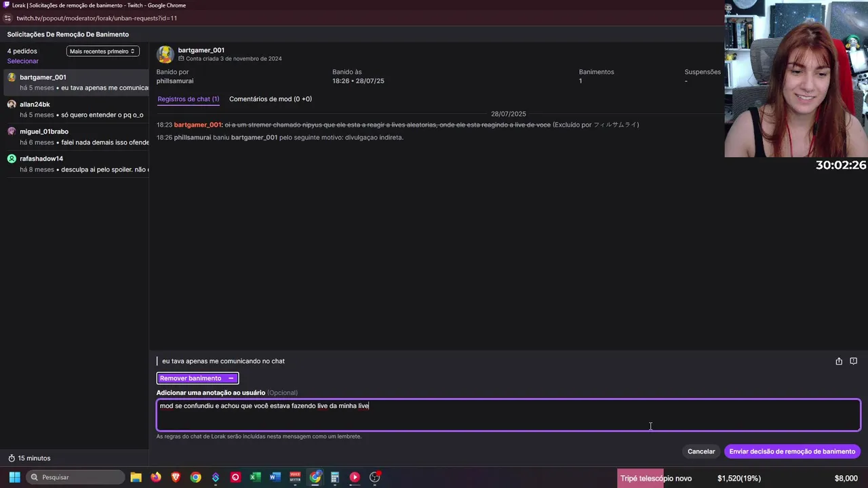Image resolution: width=868 pixels, height=488 pixels.
Task: Click the 28/07/2025 date separator
Action: [509, 114]
